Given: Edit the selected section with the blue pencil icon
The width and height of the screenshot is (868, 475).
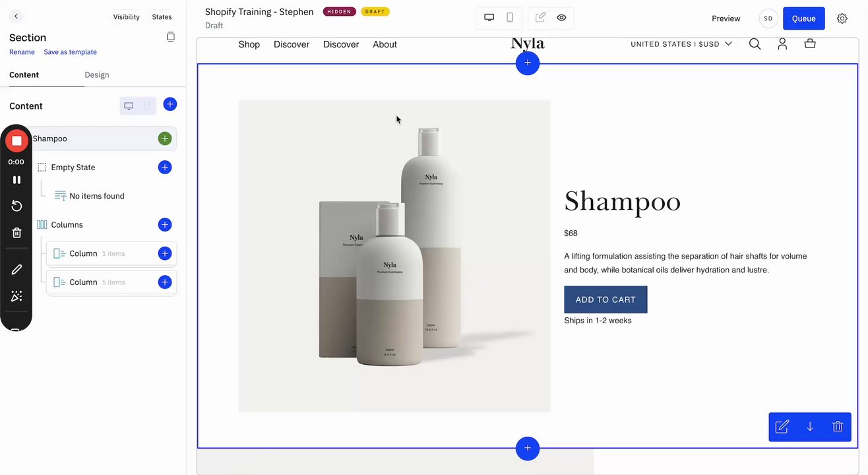Looking at the screenshot, I should [x=782, y=427].
